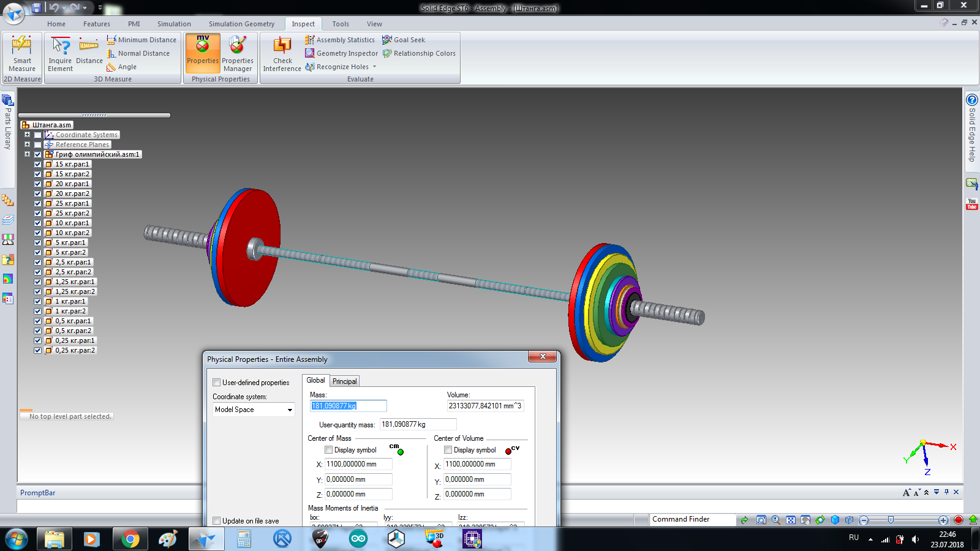Click the blue cube view orientation icon
Screen dimensions: 980x551
(835, 520)
